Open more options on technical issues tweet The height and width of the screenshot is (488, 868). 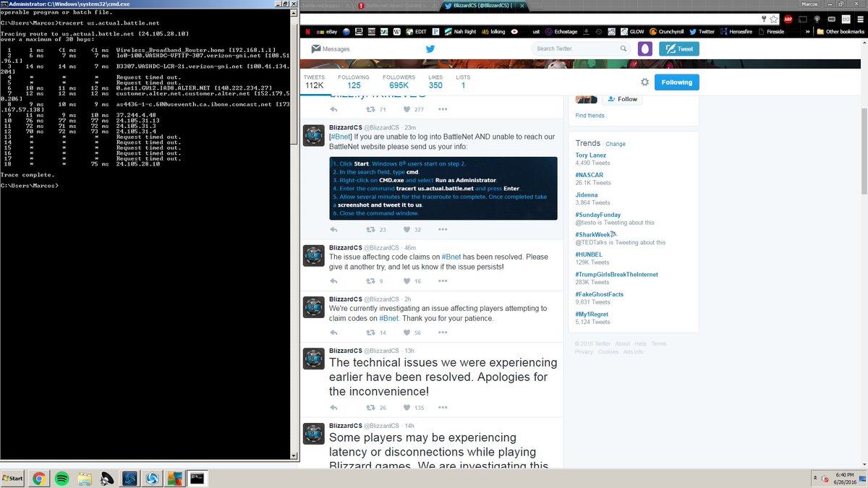[442, 408]
